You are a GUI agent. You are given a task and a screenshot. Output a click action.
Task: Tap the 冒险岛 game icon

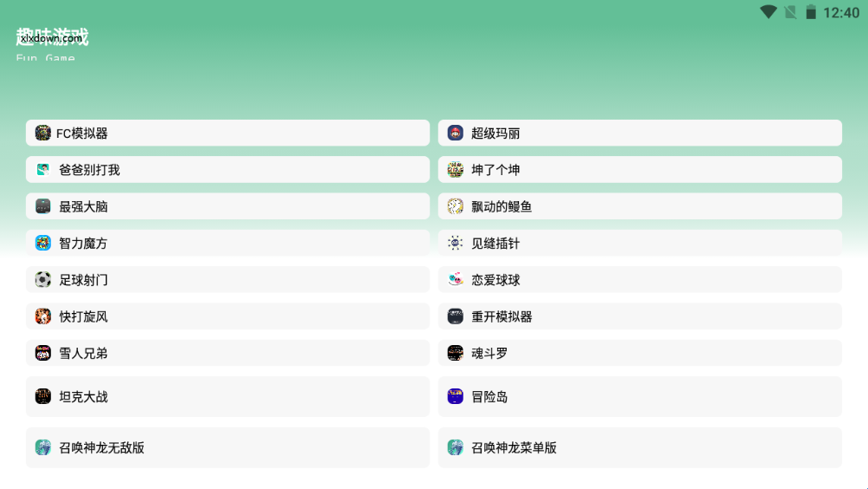click(x=455, y=396)
